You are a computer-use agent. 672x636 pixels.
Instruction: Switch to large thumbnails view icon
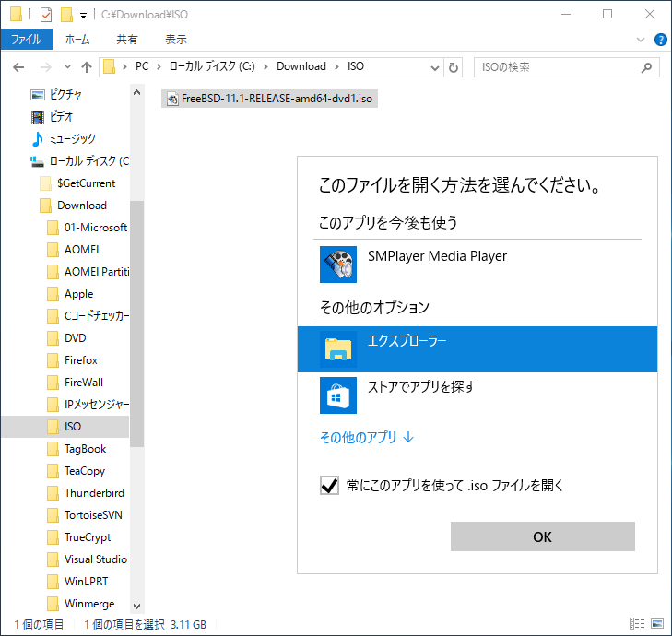point(657,624)
